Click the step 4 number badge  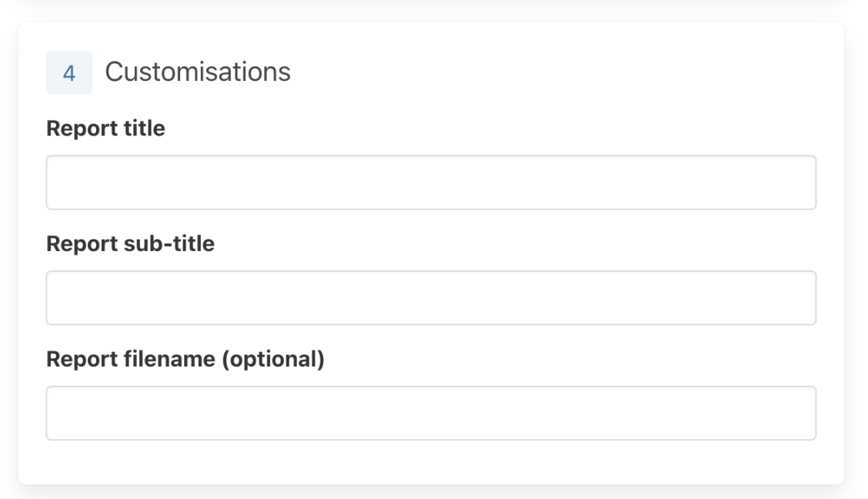pos(69,73)
